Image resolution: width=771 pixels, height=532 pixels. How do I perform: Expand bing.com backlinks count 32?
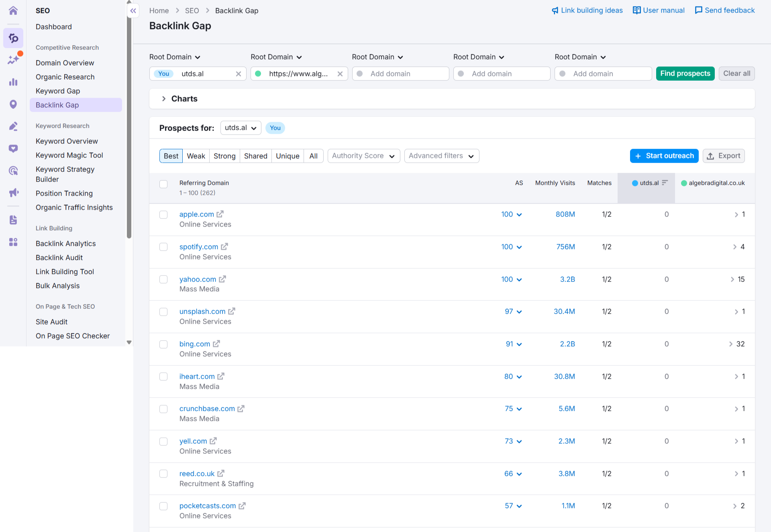point(737,344)
